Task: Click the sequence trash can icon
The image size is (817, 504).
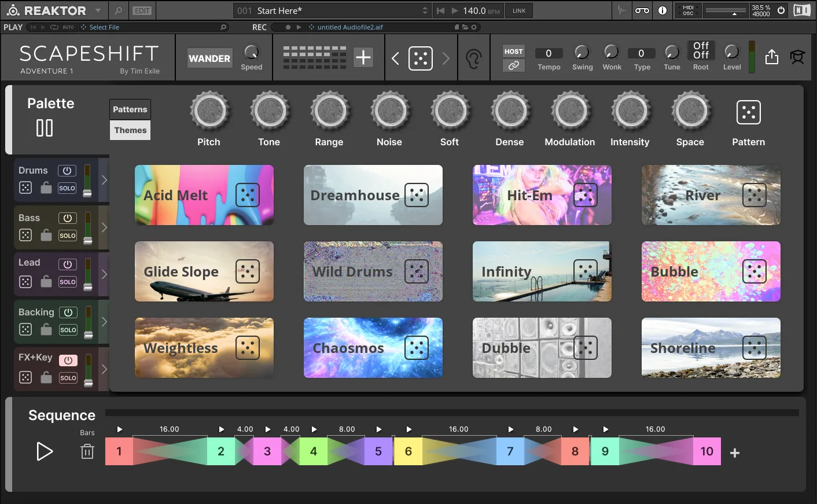Action: [87, 451]
